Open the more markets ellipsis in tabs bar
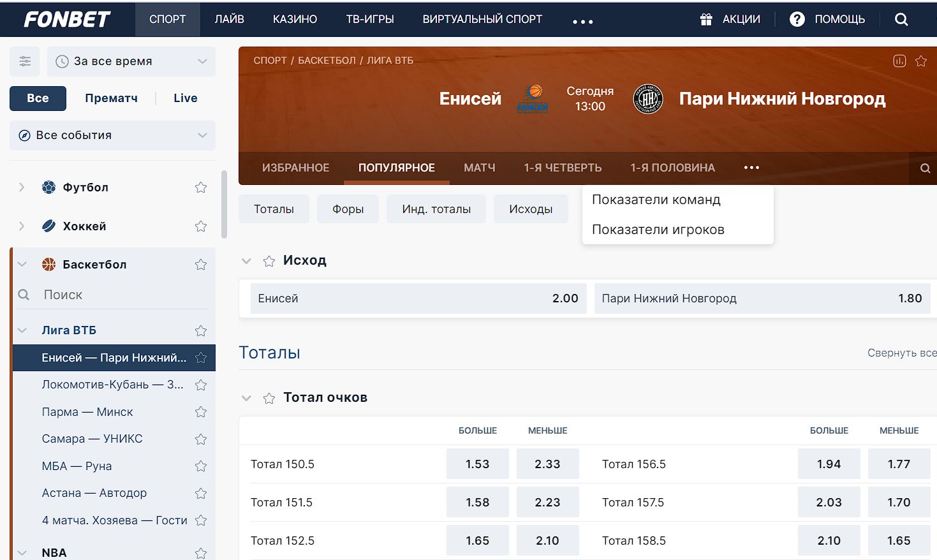The width and height of the screenshot is (937, 560). pyautogui.click(x=751, y=168)
